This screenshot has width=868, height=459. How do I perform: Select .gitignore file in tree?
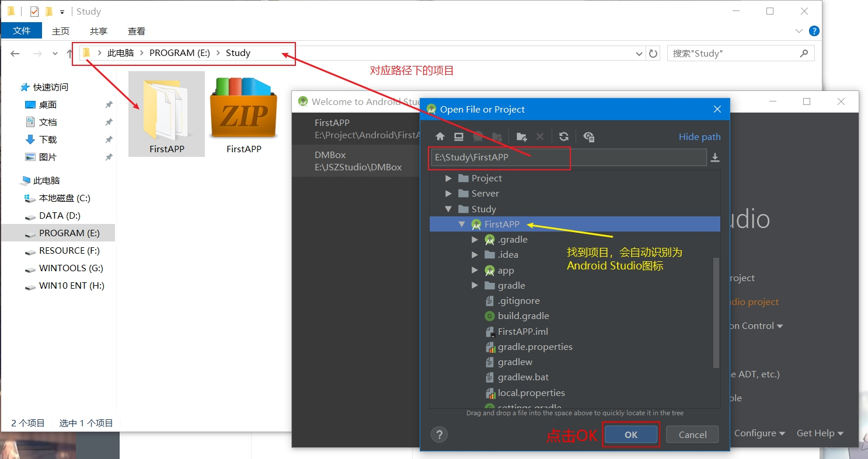click(518, 300)
